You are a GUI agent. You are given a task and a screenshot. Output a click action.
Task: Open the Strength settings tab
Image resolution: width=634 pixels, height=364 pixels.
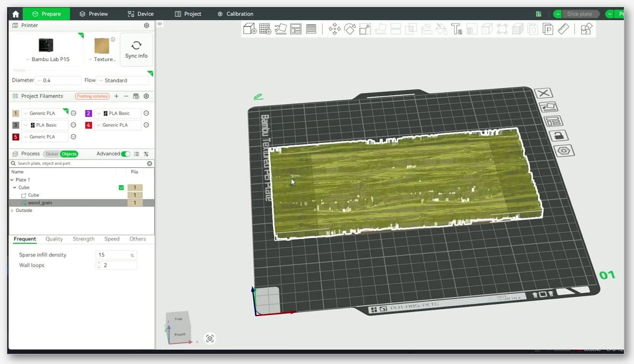(x=83, y=239)
